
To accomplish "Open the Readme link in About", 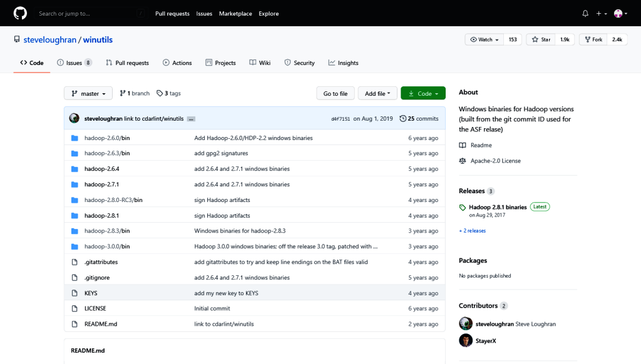I will 476,145.
